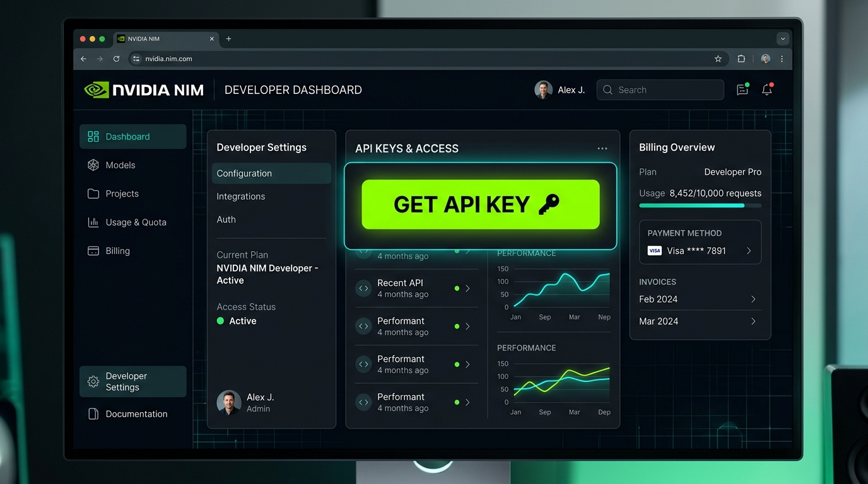Expand the Visa payment method chevron
This screenshot has width=868, height=484.
[749, 251]
